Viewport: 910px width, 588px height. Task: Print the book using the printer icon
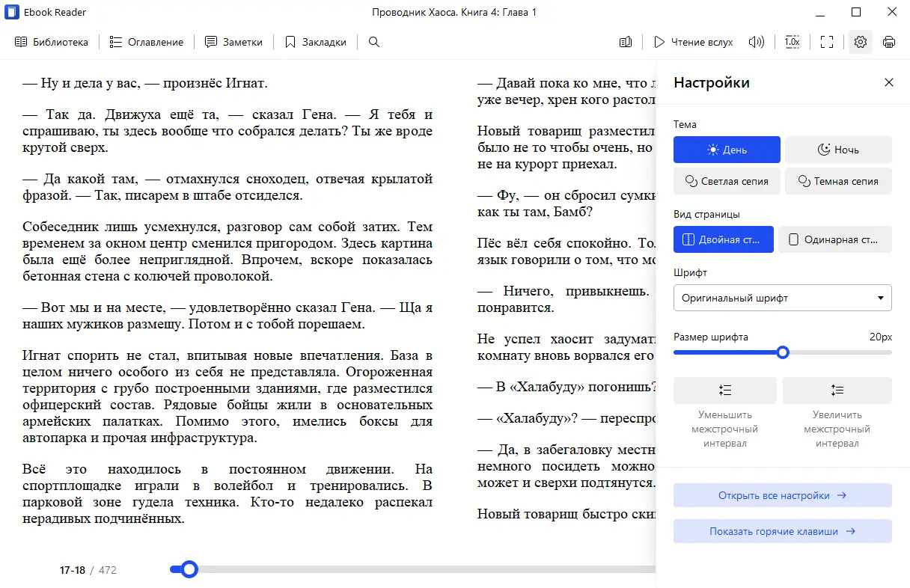[889, 42]
